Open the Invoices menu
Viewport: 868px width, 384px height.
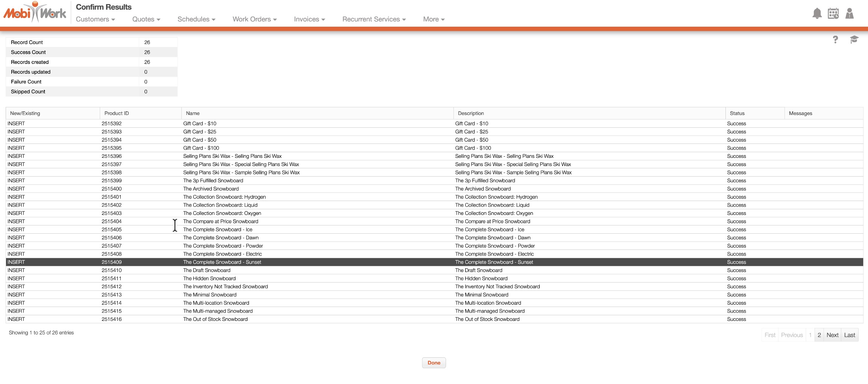coord(309,19)
